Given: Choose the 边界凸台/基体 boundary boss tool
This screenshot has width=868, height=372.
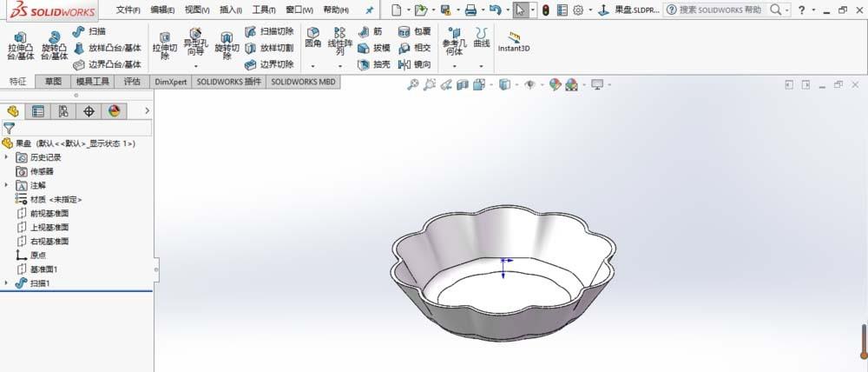Looking at the screenshot, I should [108, 65].
